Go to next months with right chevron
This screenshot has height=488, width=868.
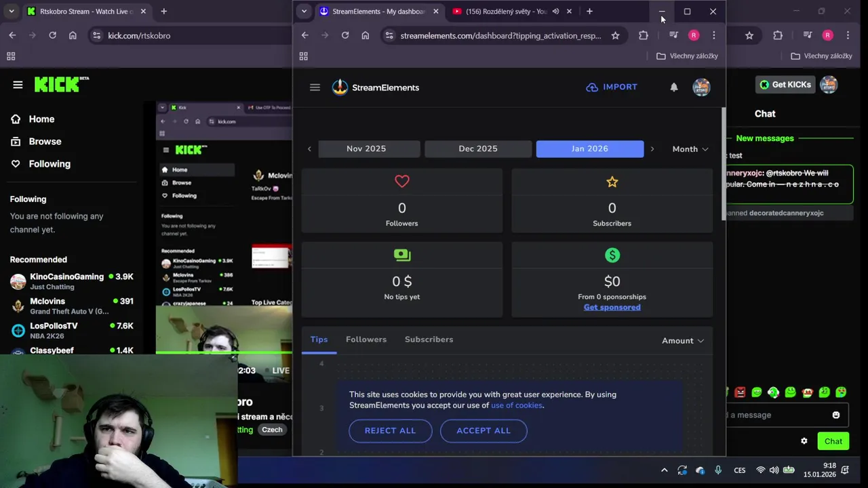tap(652, 149)
